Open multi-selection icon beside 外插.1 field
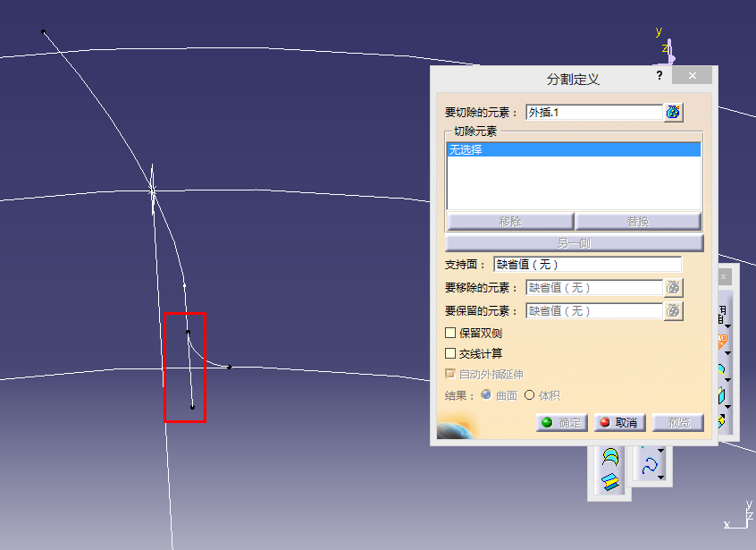This screenshot has height=550, width=756. [x=673, y=113]
